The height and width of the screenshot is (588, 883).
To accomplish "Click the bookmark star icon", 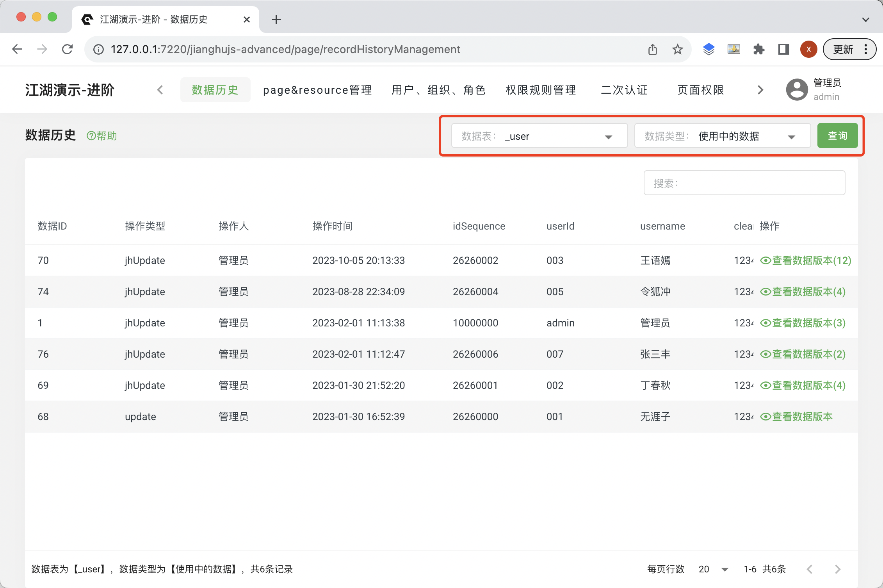I will (678, 49).
